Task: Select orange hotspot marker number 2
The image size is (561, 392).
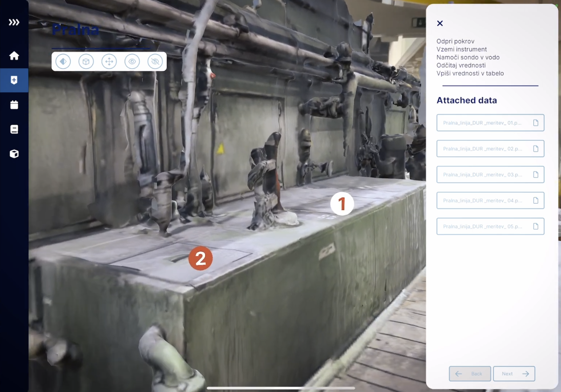Action: 200,258
